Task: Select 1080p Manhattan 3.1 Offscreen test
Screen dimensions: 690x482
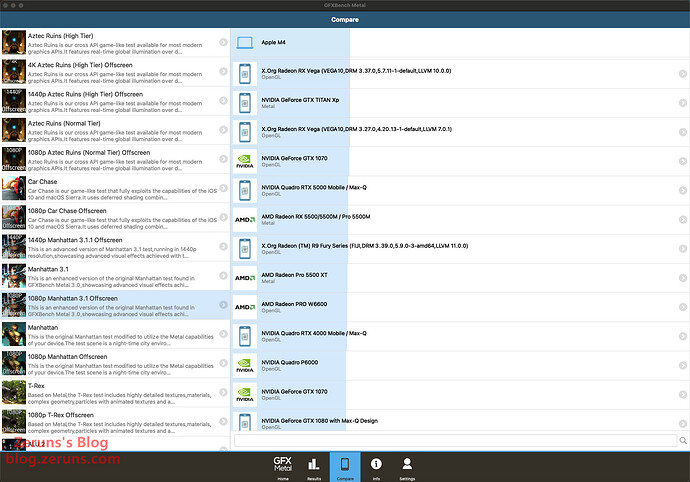Action: [110, 304]
